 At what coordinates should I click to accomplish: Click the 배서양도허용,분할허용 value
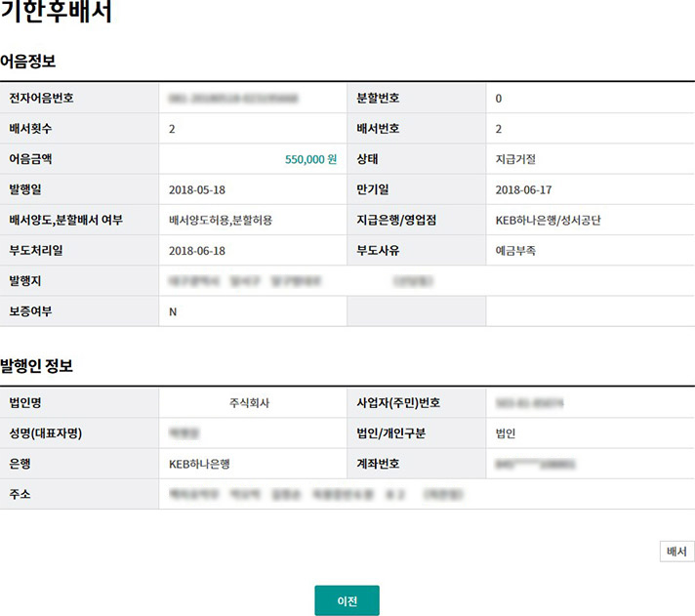(x=221, y=220)
